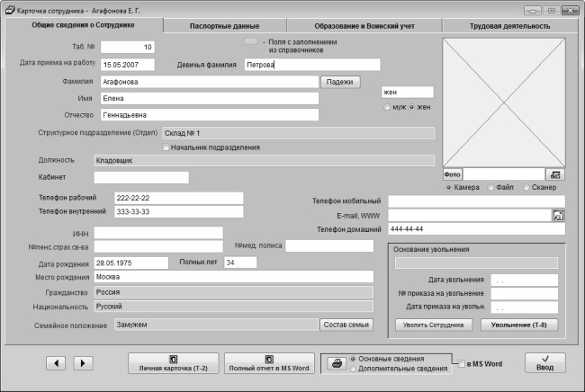Select the муж gender radio button
The width and height of the screenshot is (585, 392).
tap(388, 107)
